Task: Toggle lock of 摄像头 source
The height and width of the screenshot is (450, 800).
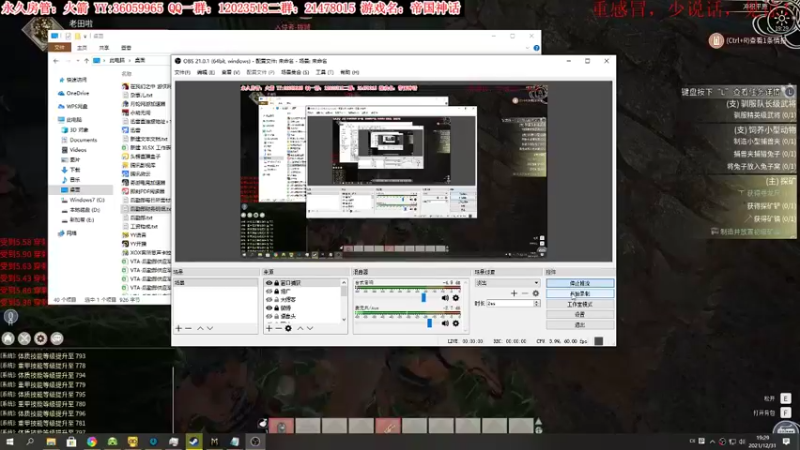Action: [277, 316]
